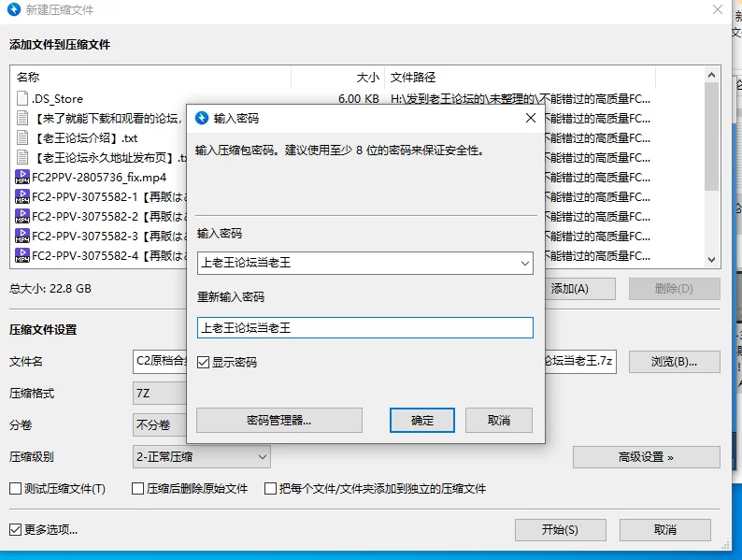Click the FC2-PPV-3075582-4 MP4 icon
Image resolution: width=742 pixels, height=560 pixels.
click(22, 255)
